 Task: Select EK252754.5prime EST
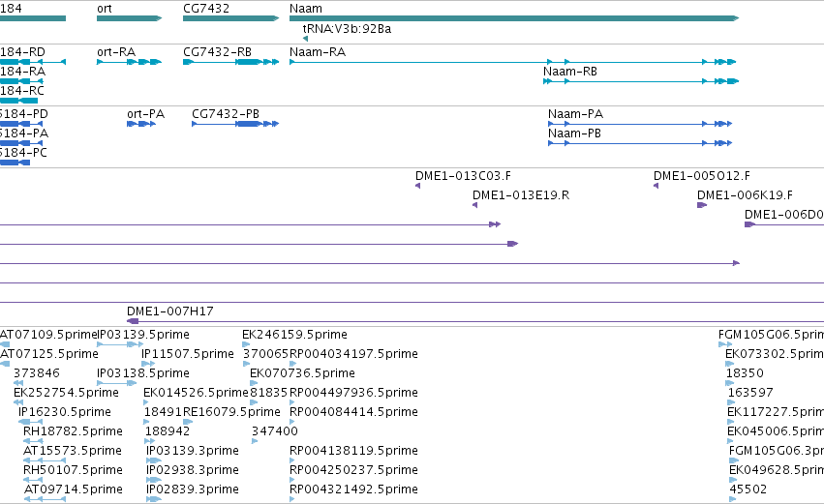click(66, 393)
